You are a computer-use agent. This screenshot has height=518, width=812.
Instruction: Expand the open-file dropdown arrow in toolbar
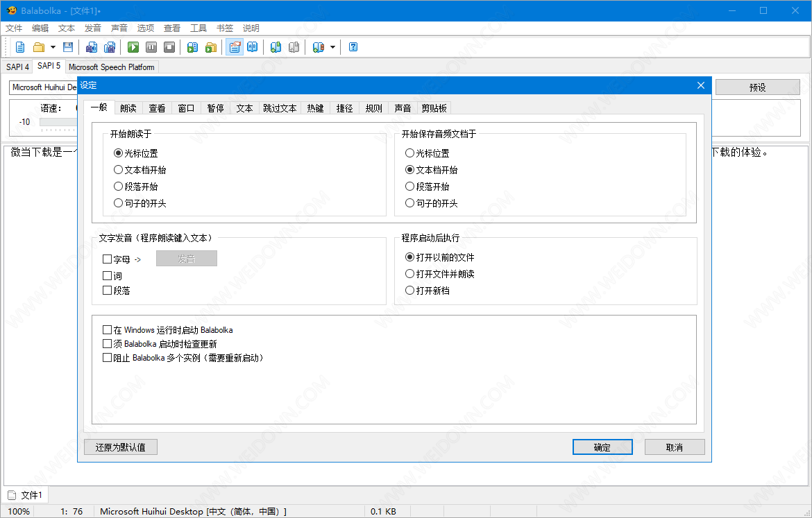[53, 48]
